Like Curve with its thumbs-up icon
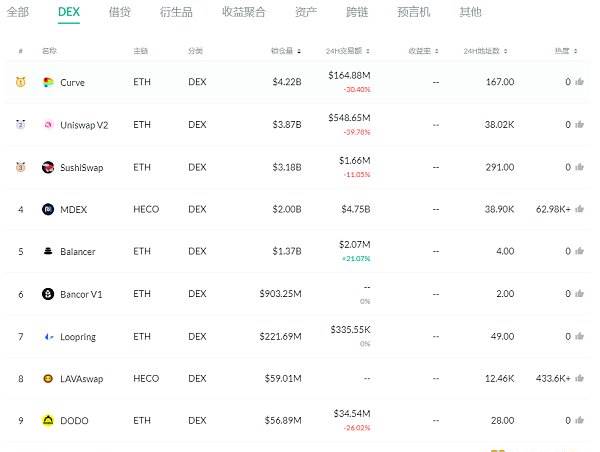This screenshot has width=600, height=452. 579,82
